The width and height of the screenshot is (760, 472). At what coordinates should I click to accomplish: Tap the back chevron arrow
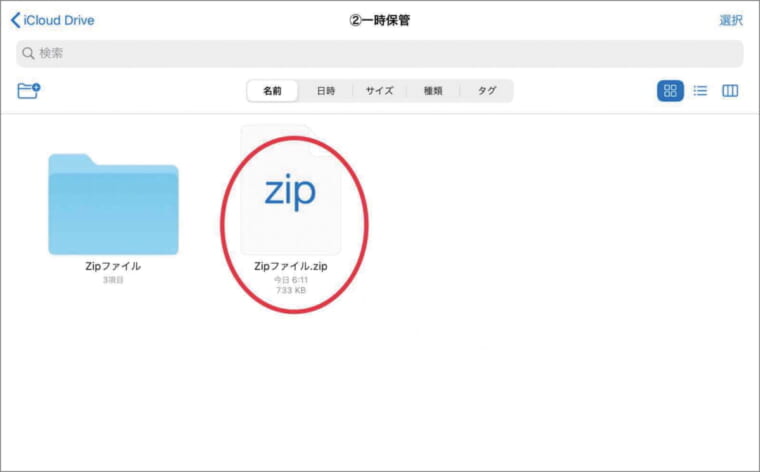[x=15, y=20]
